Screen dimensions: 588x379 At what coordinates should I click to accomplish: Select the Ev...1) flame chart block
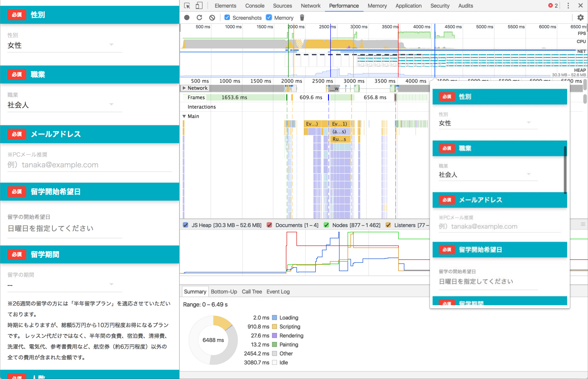tap(340, 124)
